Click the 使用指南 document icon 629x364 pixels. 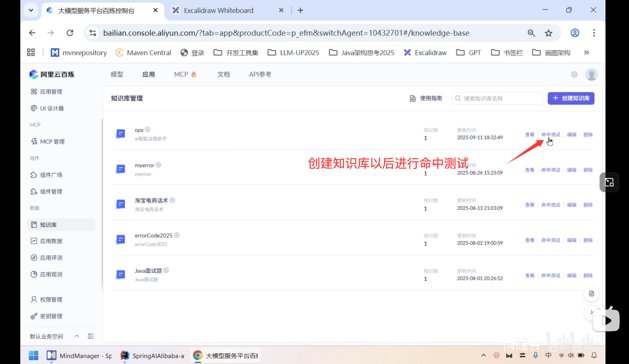(412, 98)
